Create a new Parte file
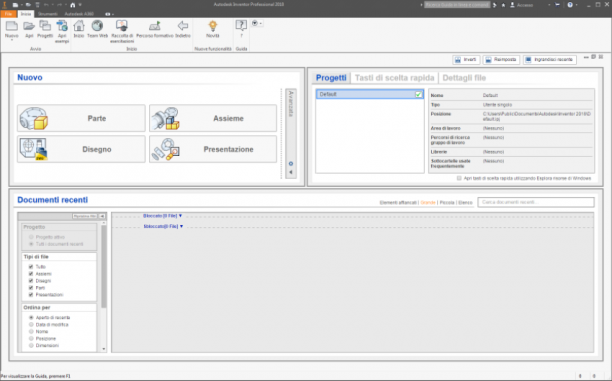Image resolution: width=612 pixels, height=381 pixels. (x=81, y=118)
